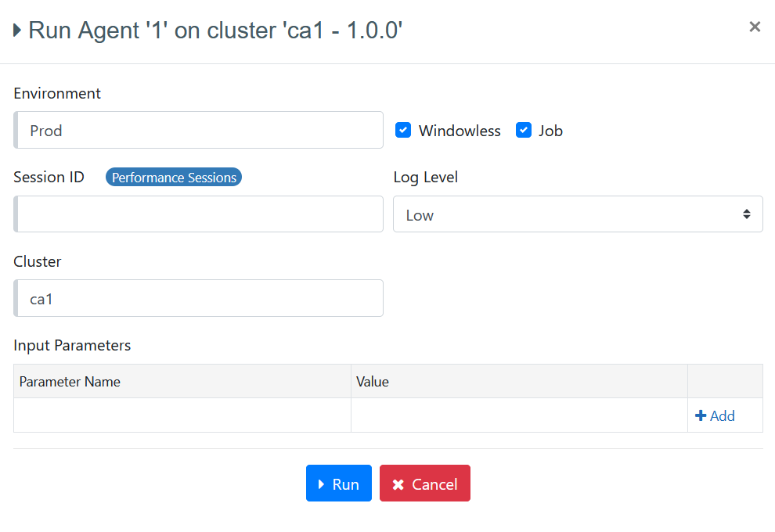Focus the Cluster field containing ca1

coord(200,298)
